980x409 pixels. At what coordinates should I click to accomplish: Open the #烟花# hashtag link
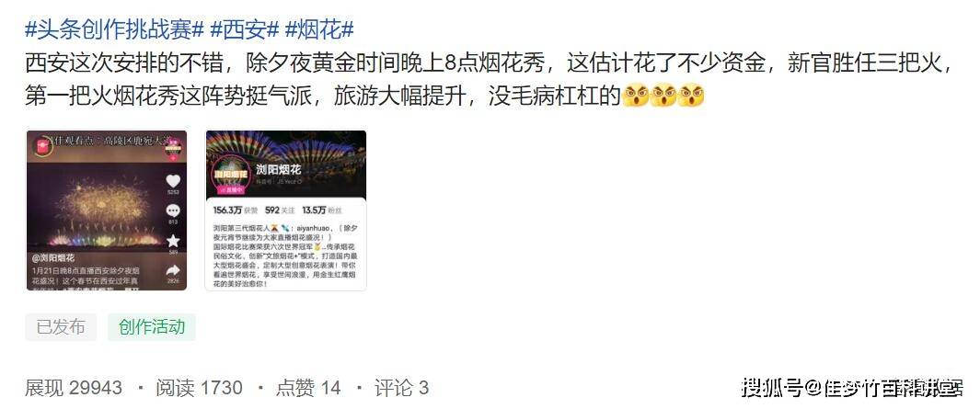coord(318,29)
